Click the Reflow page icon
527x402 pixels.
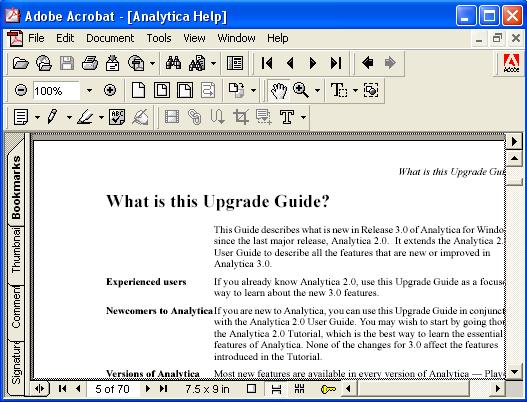point(208,90)
